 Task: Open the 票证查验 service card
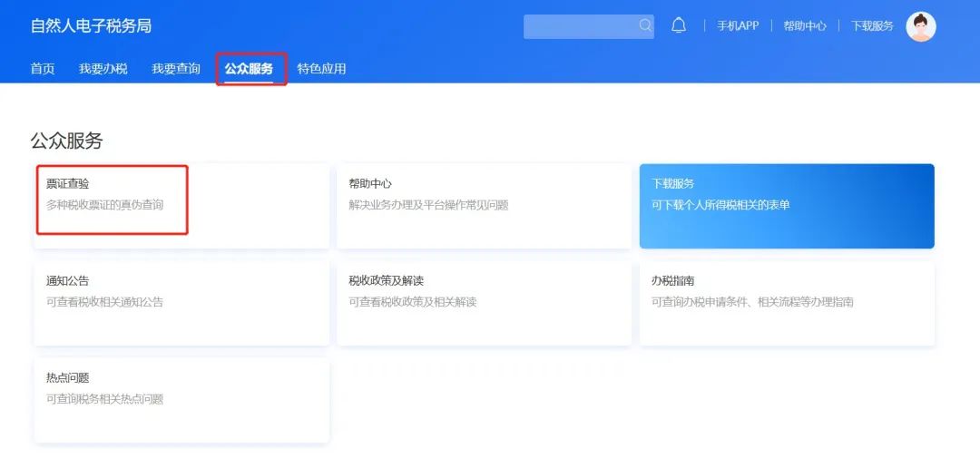[x=181, y=205]
